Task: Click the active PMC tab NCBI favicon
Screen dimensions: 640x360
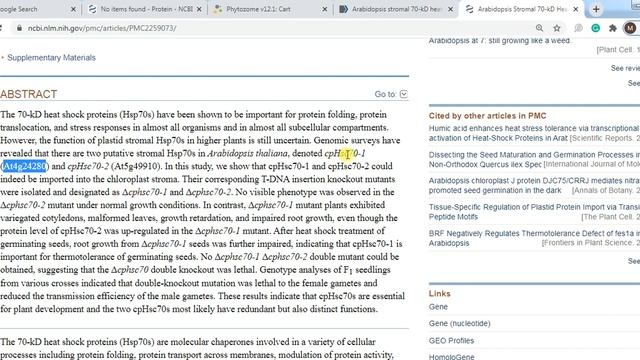Action: click(x=469, y=9)
